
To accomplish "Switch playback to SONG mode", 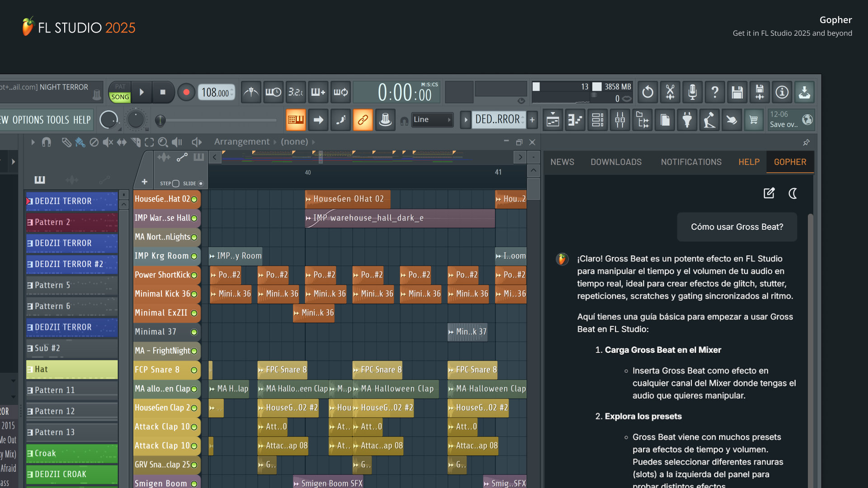I will 120,97.
